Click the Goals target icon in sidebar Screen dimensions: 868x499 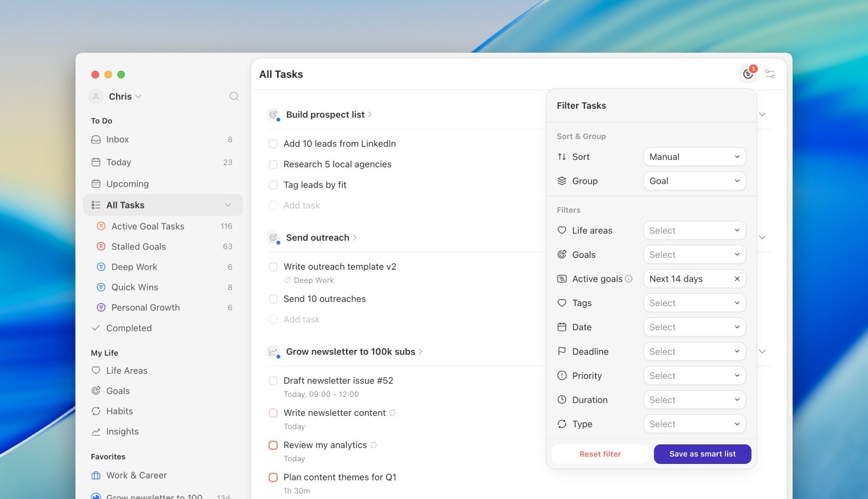96,391
